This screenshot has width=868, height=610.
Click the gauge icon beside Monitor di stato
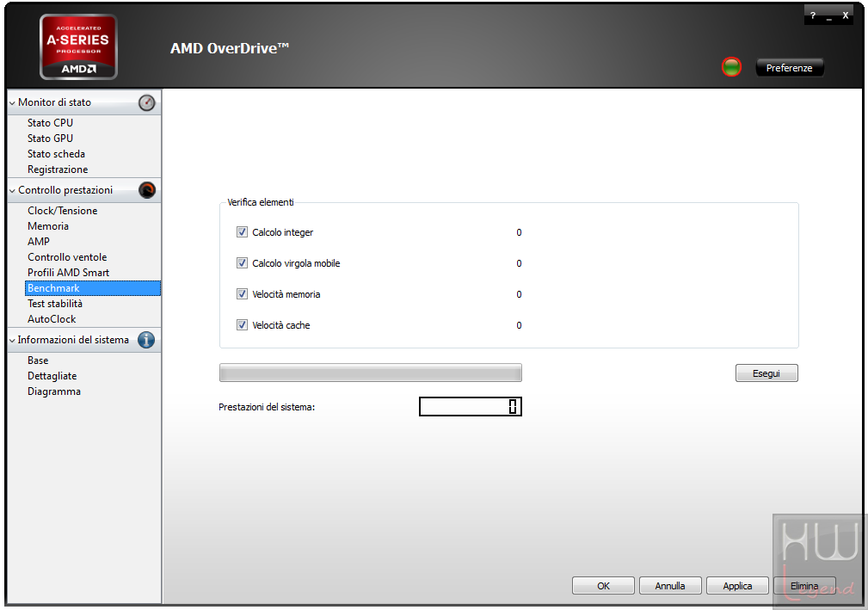pos(147,102)
